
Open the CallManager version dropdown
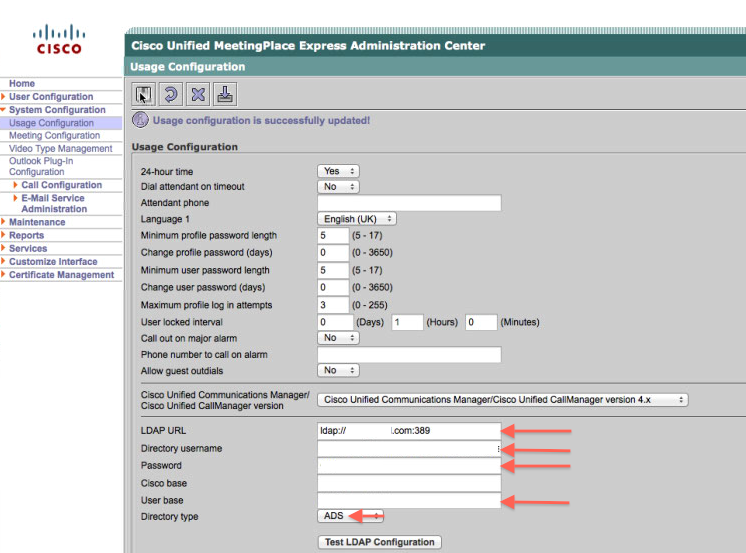pos(503,399)
